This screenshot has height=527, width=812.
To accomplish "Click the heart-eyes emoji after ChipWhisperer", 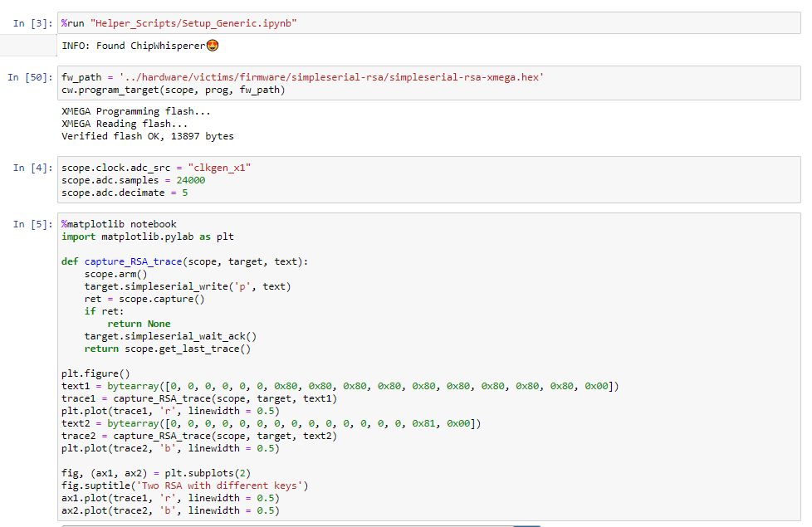I will pos(213,46).
